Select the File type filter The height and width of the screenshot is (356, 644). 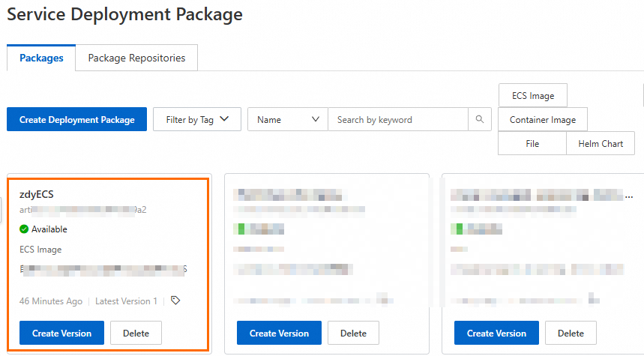532,143
